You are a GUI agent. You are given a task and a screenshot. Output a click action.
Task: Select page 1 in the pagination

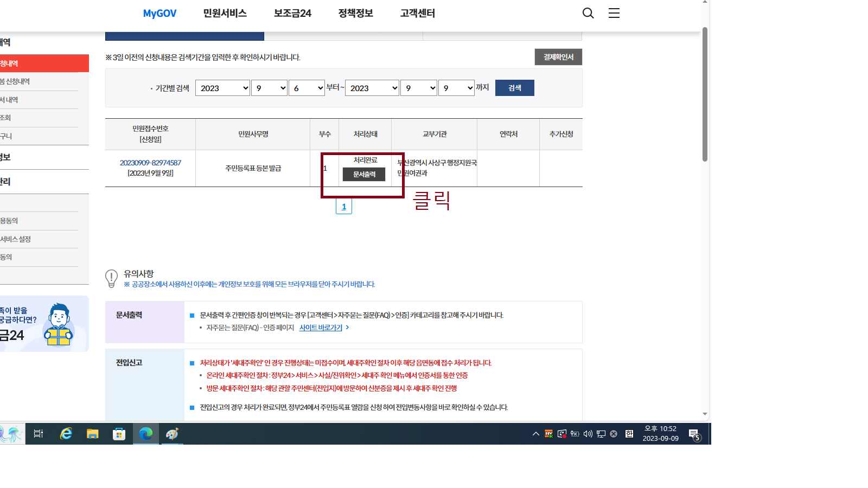tap(344, 206)
